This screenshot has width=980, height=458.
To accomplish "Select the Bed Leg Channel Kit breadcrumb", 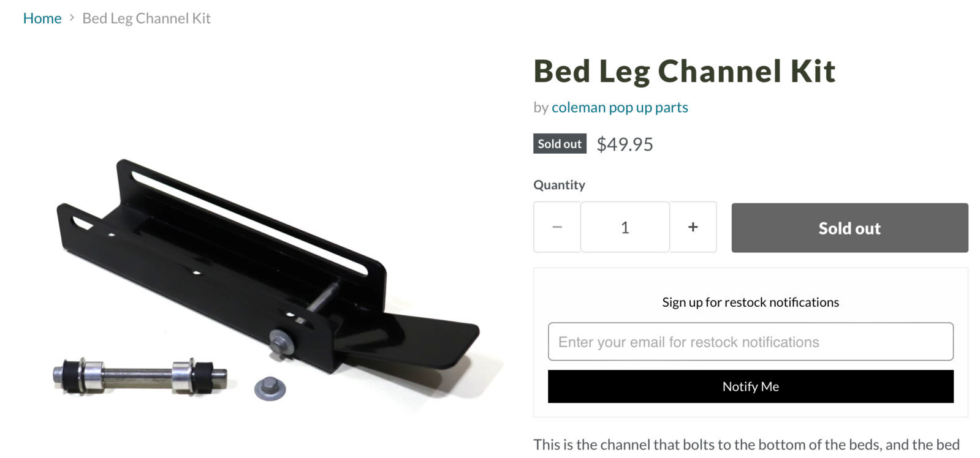I will point(146,18).
